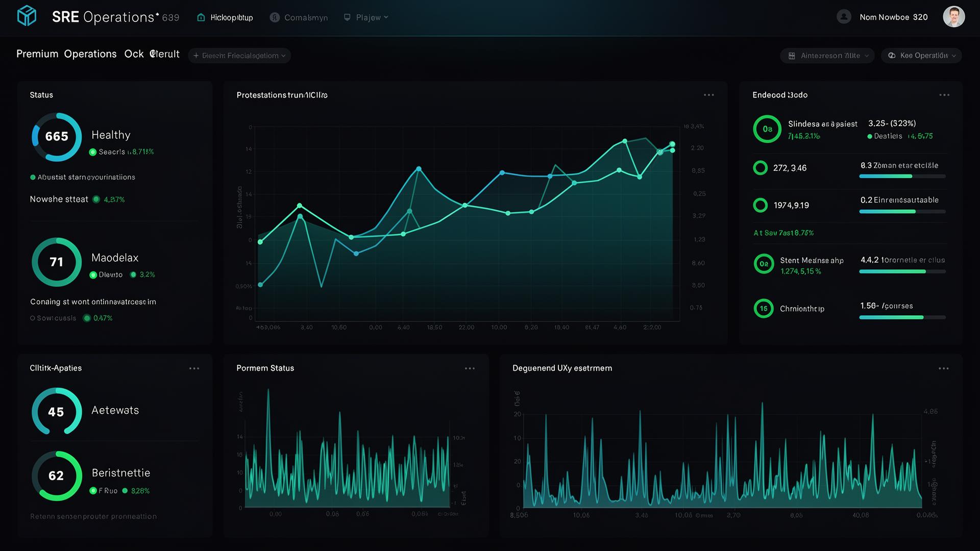Screen dimensions: 980x551
Task: Click the ring icon beside 272, 3.46
Action: 760,168
